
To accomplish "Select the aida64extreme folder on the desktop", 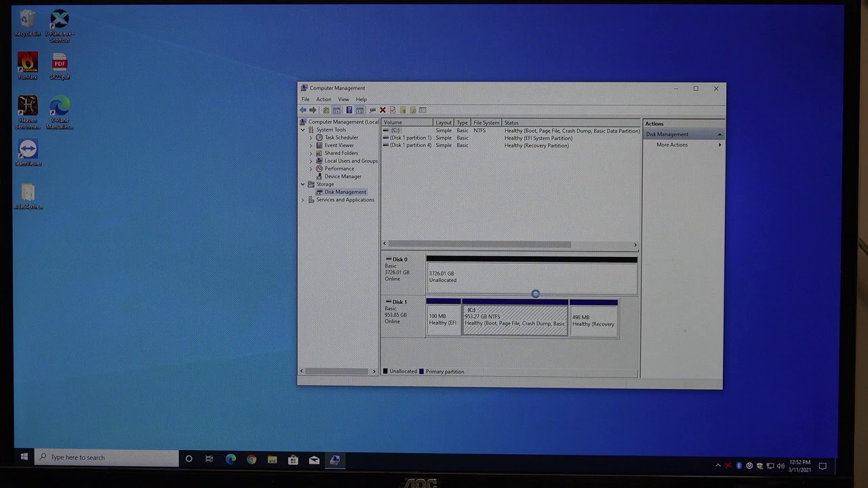I will [28, 197].
